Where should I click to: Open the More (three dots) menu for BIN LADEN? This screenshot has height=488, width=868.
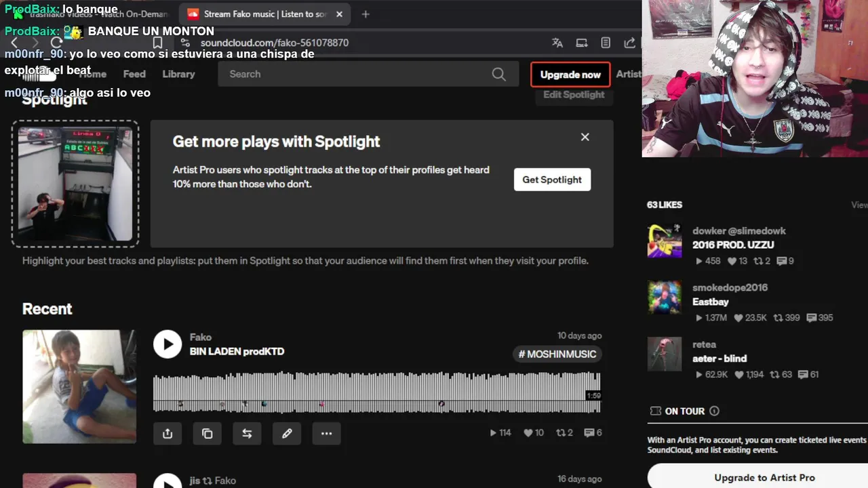[326, 433]
